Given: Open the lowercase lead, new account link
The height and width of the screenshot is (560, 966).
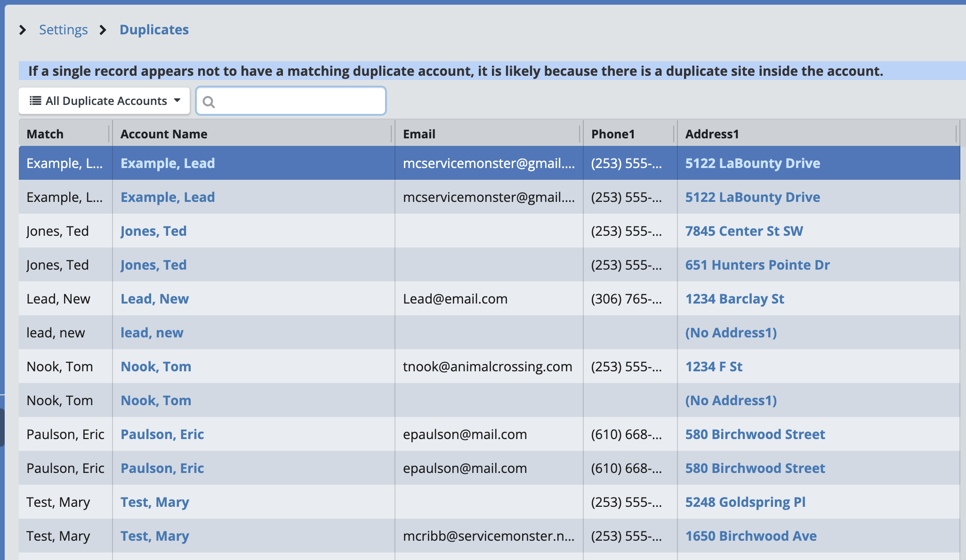Looking at the screenshot, I should point(152,333).
